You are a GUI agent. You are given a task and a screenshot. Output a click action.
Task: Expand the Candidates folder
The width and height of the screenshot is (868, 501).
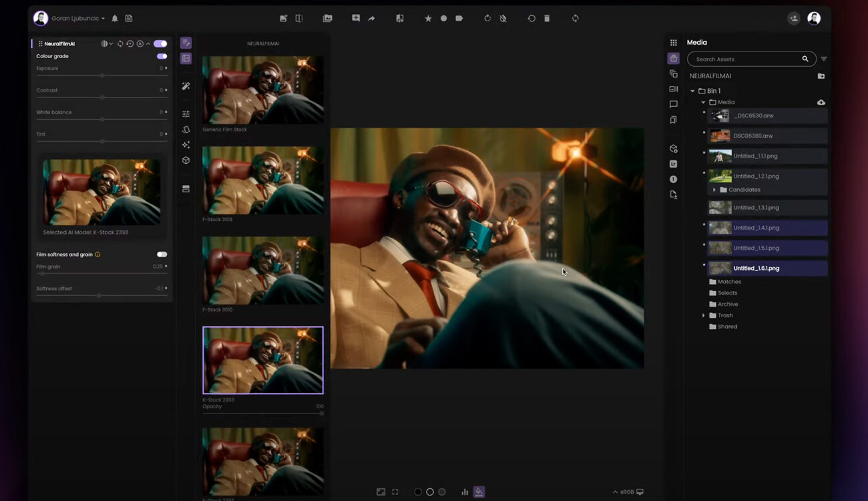[714, 190]
